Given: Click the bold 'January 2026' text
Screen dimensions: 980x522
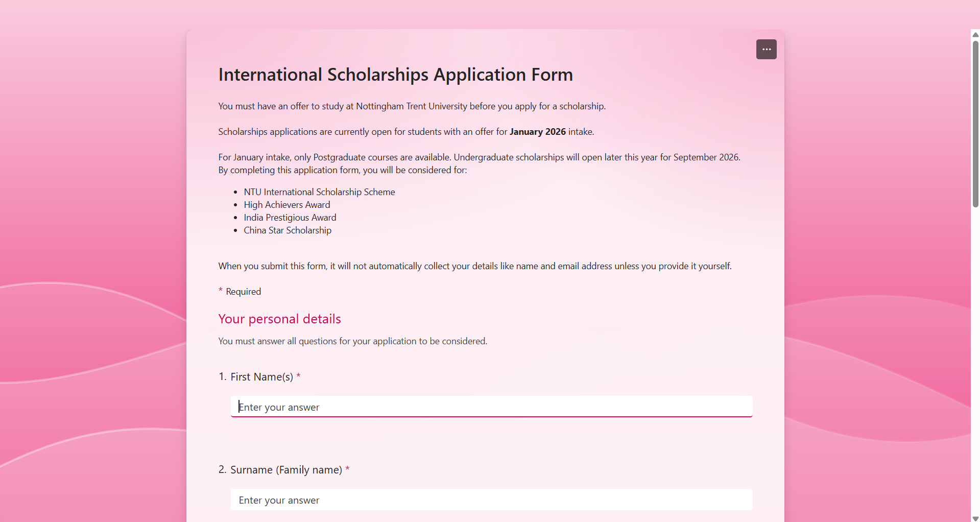Looking at the screenshot, I should point(537,132).
